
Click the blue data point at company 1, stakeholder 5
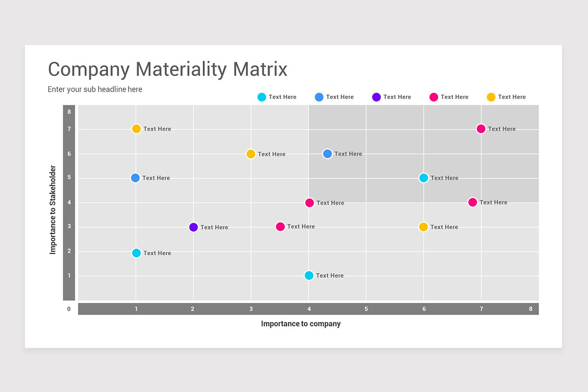pyautogui.click(x=135, y=178)
